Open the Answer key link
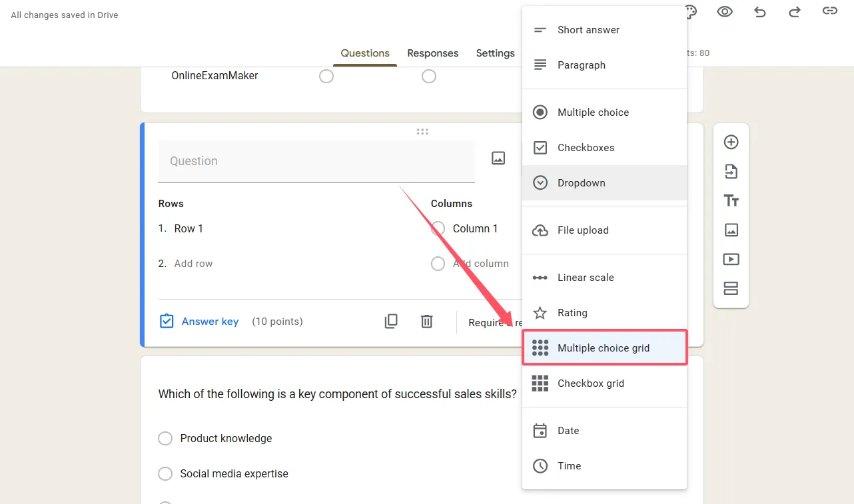The height and width of the screenshot is (504, 854). pos(210,322)
